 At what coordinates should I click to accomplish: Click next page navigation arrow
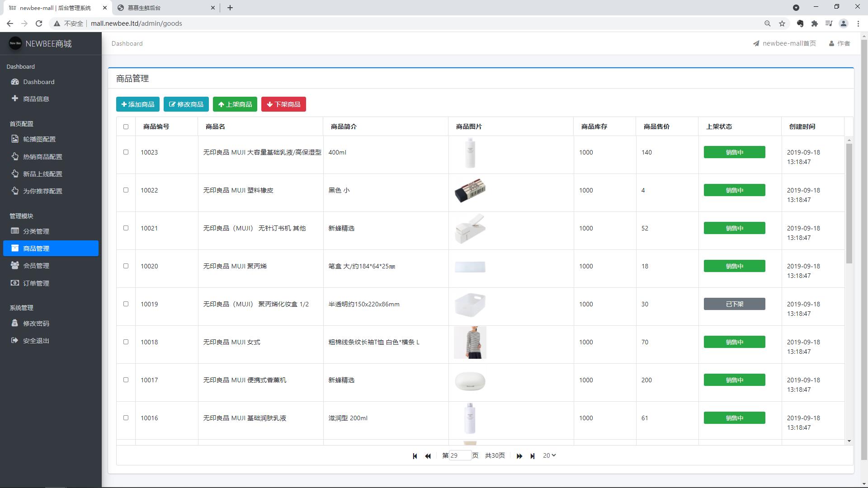519,456
